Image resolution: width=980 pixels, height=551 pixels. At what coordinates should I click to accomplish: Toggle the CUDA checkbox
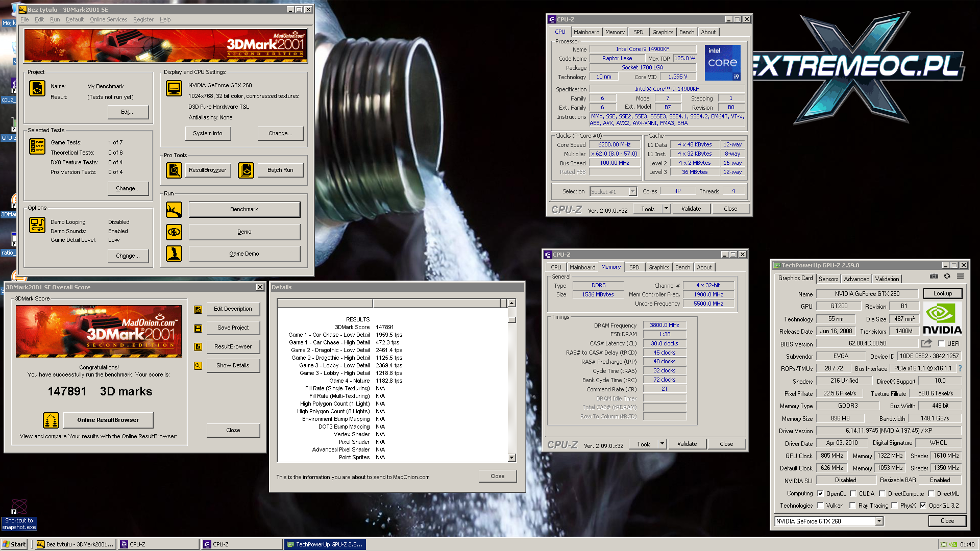[853, 494]
